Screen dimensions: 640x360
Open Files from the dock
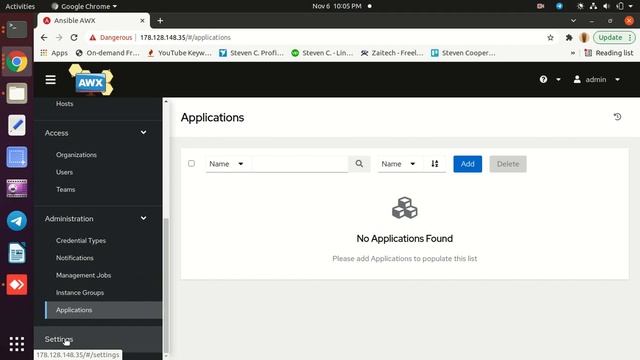pos(17,93)
